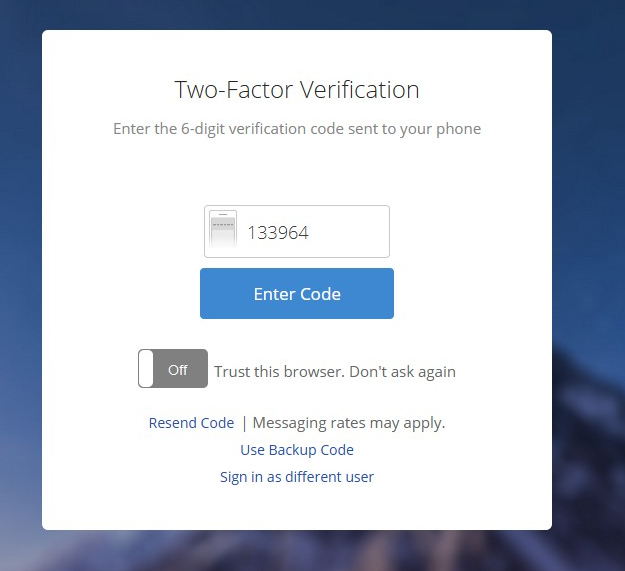Viewport: 625px width, 571px height.
Task: Click the 6-digit verification code instruction text
Action: click(297, 129)
